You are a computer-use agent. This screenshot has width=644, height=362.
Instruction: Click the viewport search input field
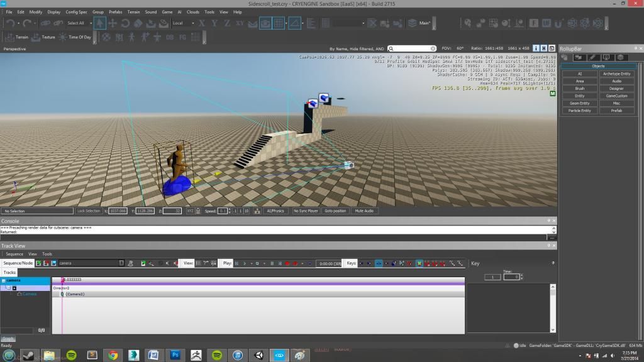[413, 48]
